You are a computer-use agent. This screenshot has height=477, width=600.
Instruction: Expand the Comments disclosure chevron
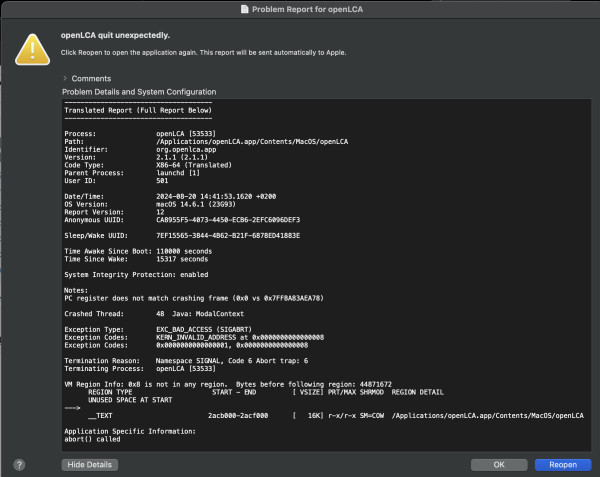pos(65,78)
